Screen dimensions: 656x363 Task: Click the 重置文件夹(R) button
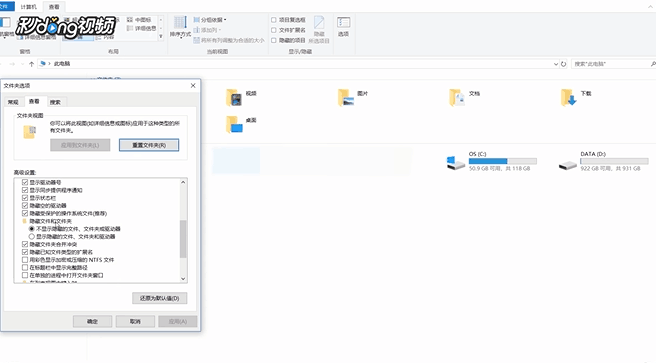tap(149, 145)
